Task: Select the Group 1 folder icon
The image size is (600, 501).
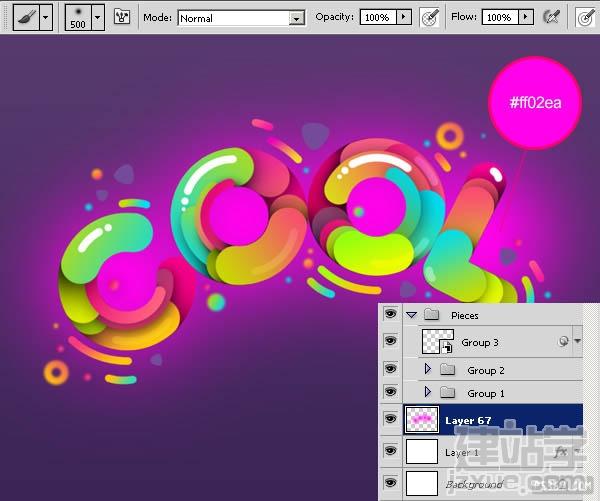Action: click(x=447, y=392)
